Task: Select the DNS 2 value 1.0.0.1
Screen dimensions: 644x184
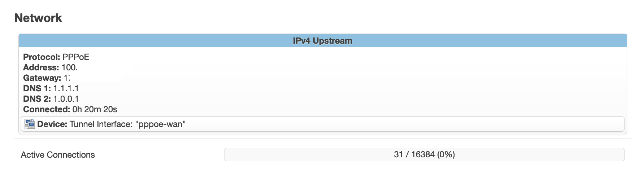Action: pos(66,99)
